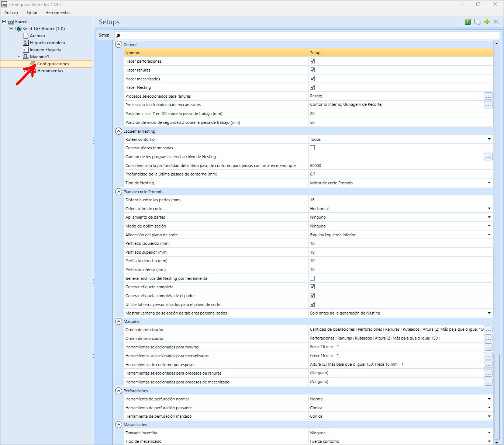Open the Editar menu
This screenshot has height=445, width=504.
click(32, 13)
